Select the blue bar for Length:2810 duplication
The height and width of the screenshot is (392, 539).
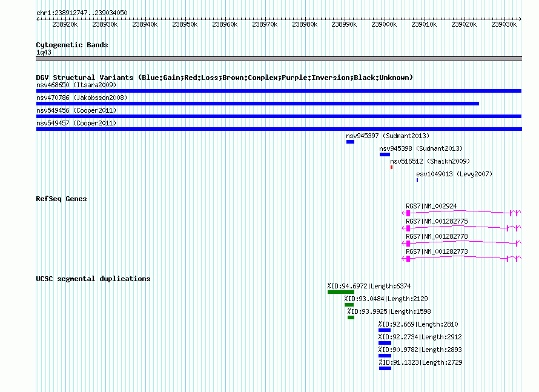click(x=385, y=330)
